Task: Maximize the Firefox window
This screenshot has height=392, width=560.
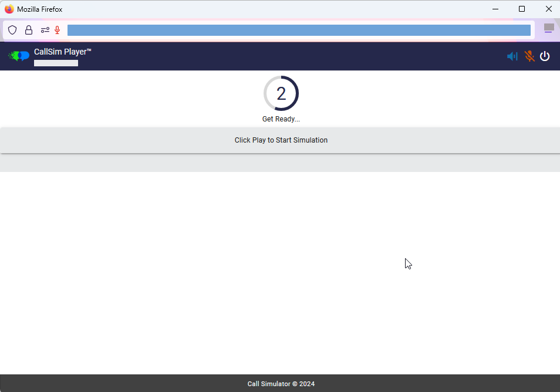Action: [522, 9]
